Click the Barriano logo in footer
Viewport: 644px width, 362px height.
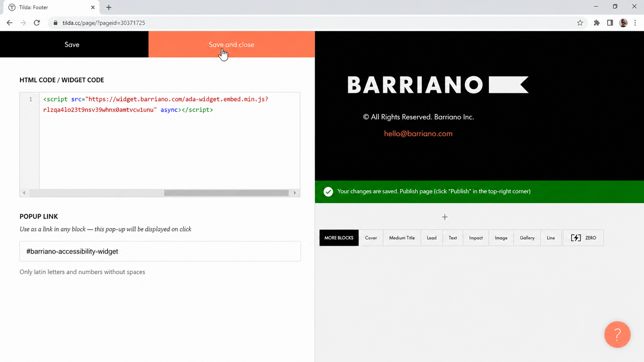(x=438, y=85)
